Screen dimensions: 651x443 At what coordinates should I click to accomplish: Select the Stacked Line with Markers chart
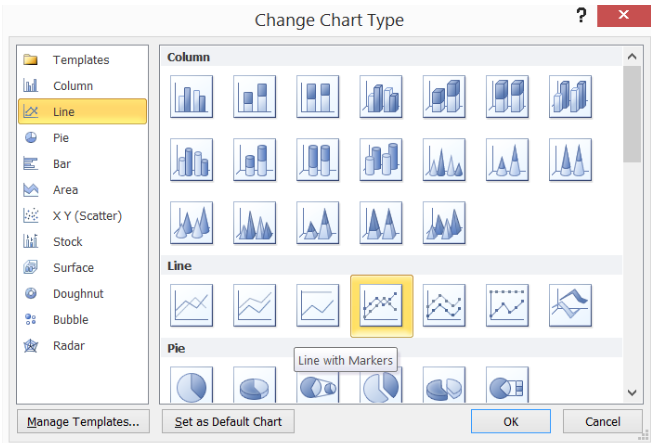pyautogui.click(x=444, y=306)
